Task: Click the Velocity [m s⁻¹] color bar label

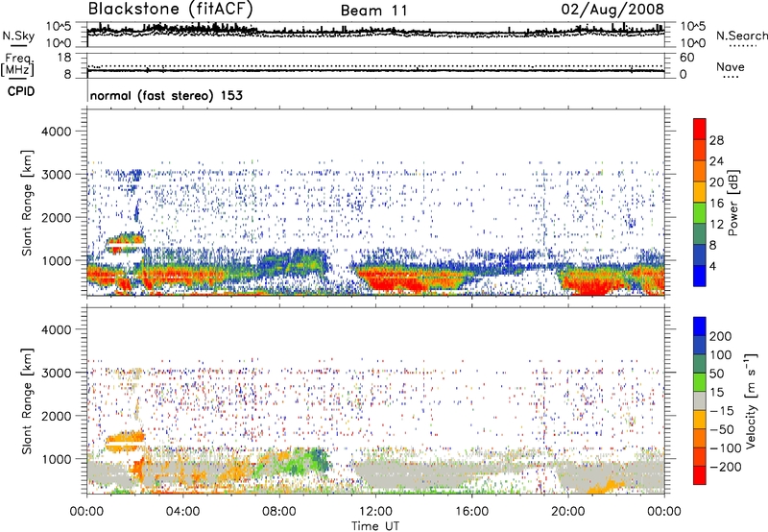Action: coord(751,400)
